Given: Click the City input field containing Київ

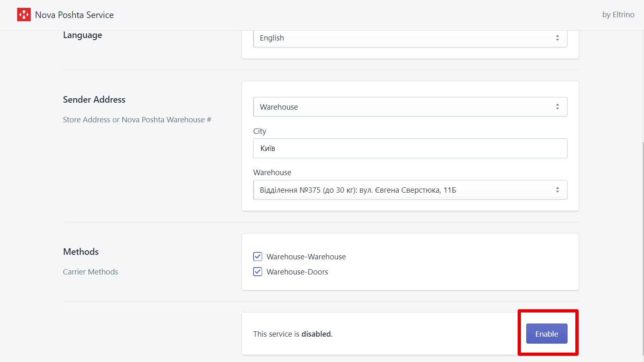Looking at the screenshot, I should coord(410,148).
